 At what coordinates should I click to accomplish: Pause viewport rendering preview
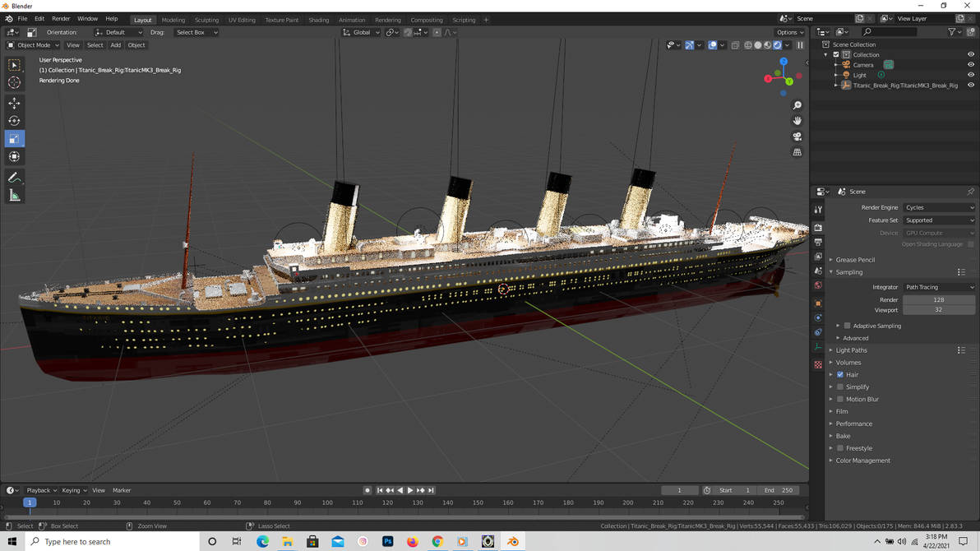(800, 45)
